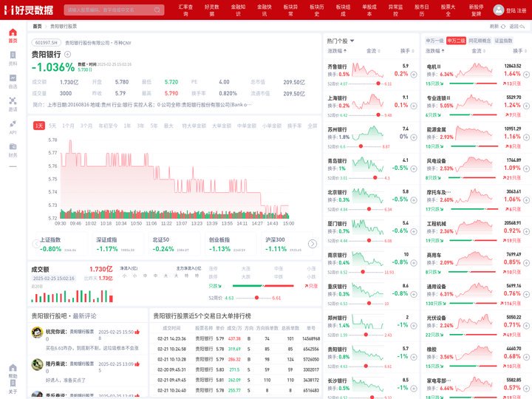Click 齐鲁银行 52-week price slider dot
Image resolution: width=532 pixels, height=399 pixels.
pos(378,83)
